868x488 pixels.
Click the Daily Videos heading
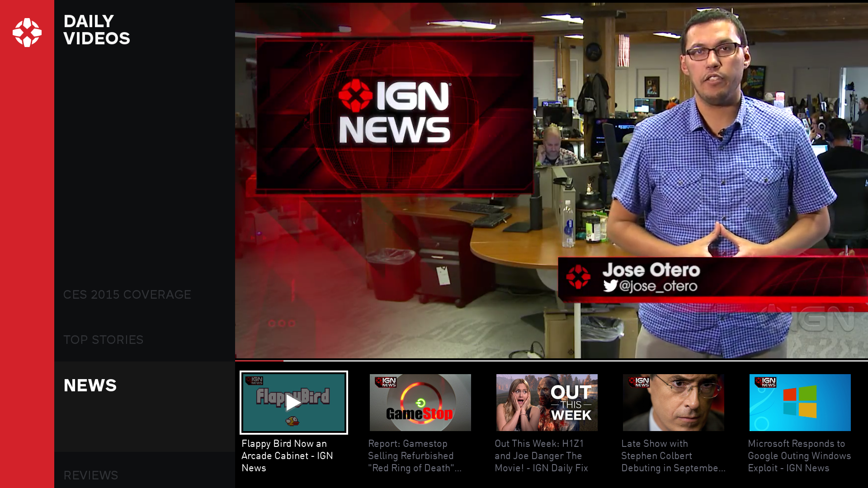click(97, 30)
